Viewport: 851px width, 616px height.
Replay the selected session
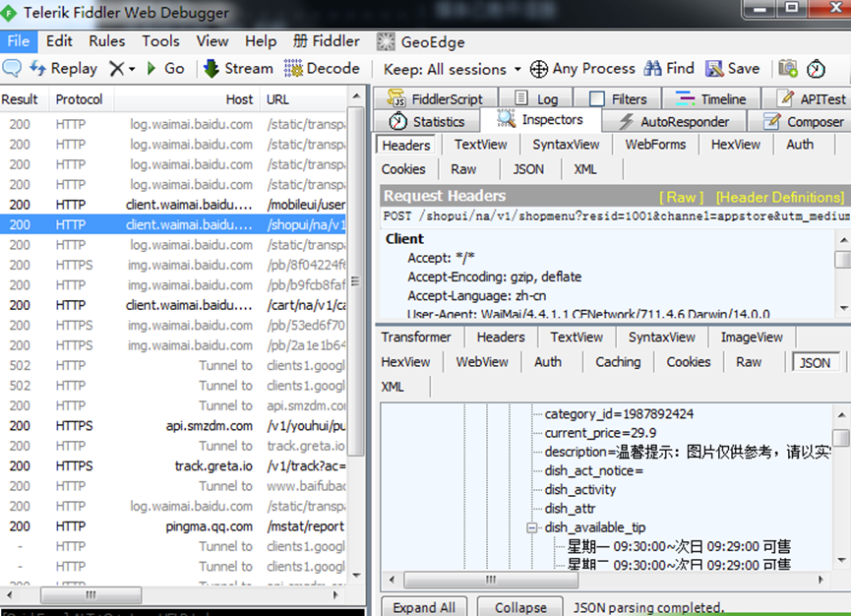[x=63, y=68]
